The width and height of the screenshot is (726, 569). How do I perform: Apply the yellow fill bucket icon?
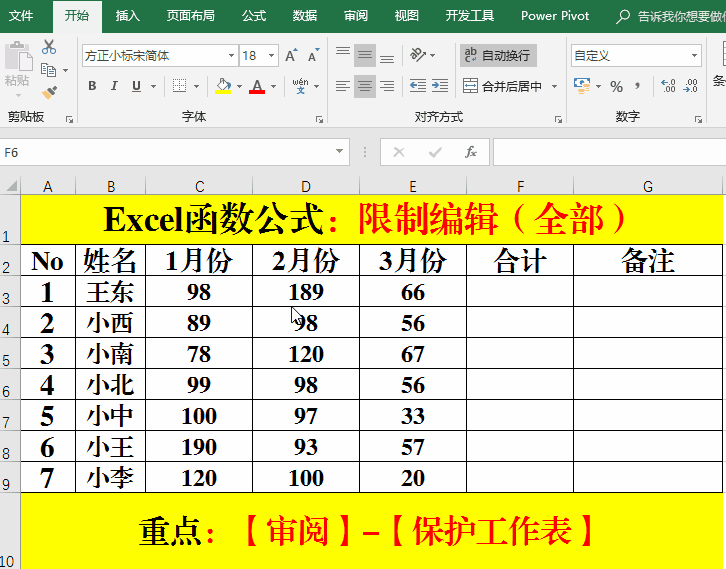pos(223,86)
